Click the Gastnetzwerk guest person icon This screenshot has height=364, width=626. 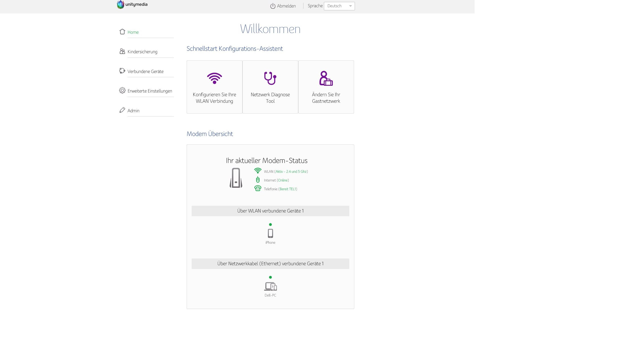(326, 78)
